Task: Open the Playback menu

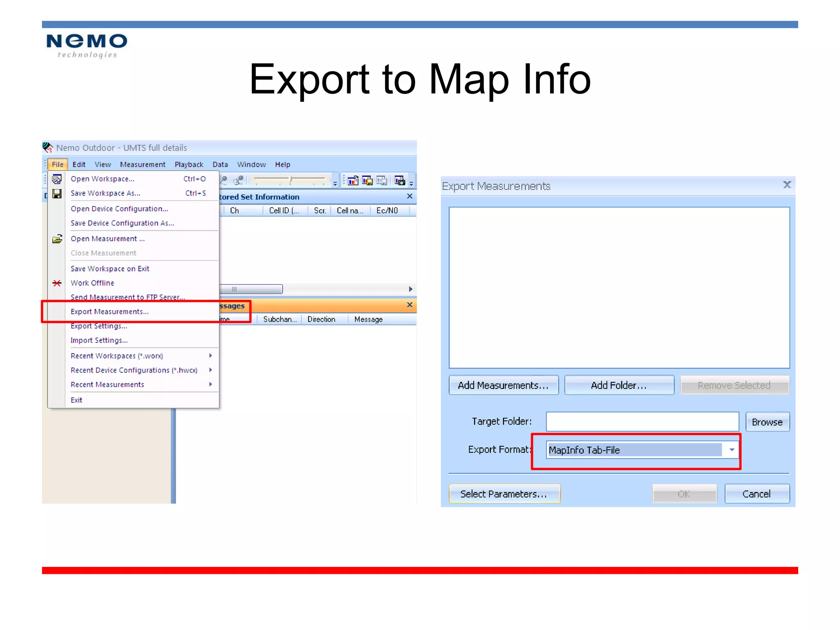Action: [x=189, y=164]
